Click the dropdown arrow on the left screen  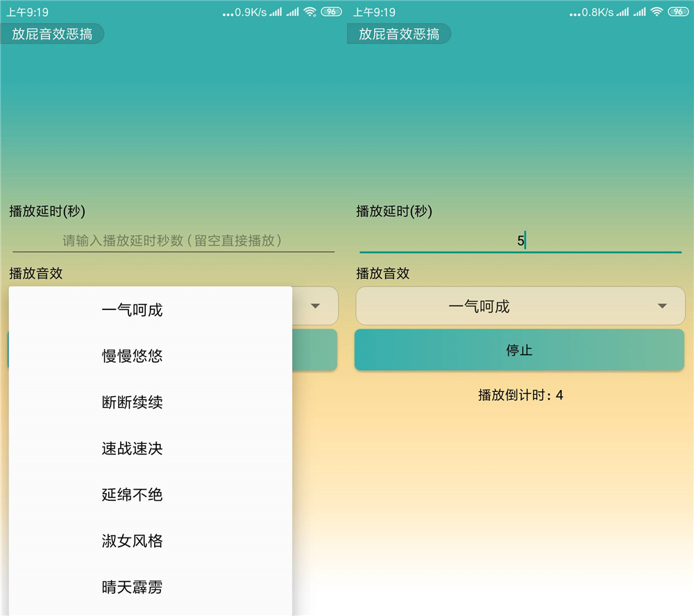coord(315,306)
